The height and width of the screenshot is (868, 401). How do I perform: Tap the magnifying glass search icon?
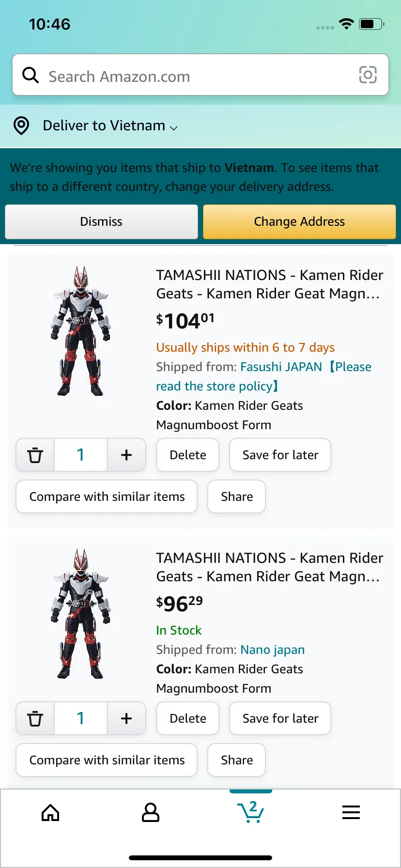[x=31, y=75]
